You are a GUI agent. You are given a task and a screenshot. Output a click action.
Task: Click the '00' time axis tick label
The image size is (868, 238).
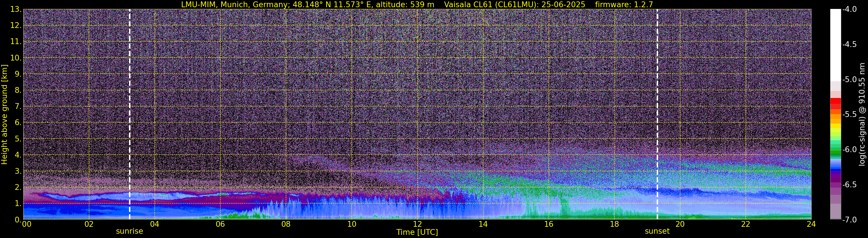tap(26, 224)
